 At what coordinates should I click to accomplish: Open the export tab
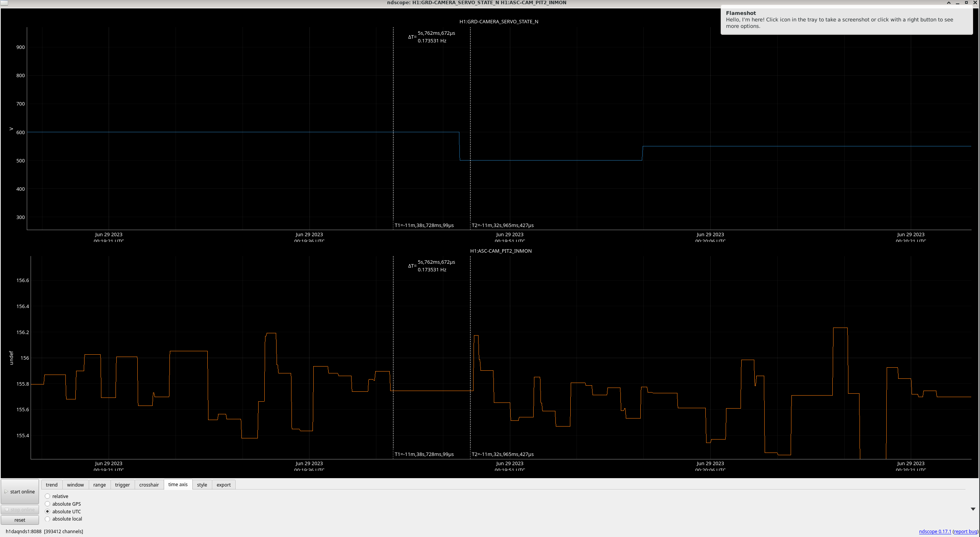223,485
